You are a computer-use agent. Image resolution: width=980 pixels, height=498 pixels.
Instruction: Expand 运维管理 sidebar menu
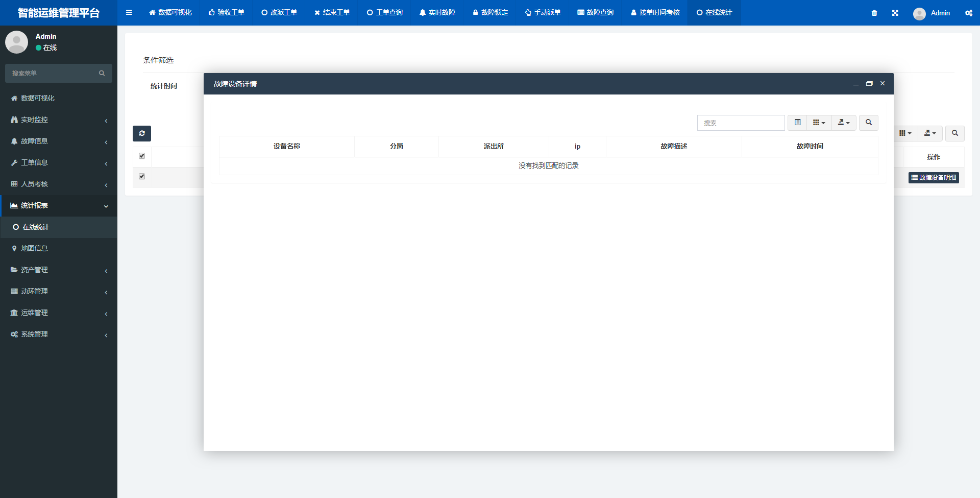coord(59,313)
